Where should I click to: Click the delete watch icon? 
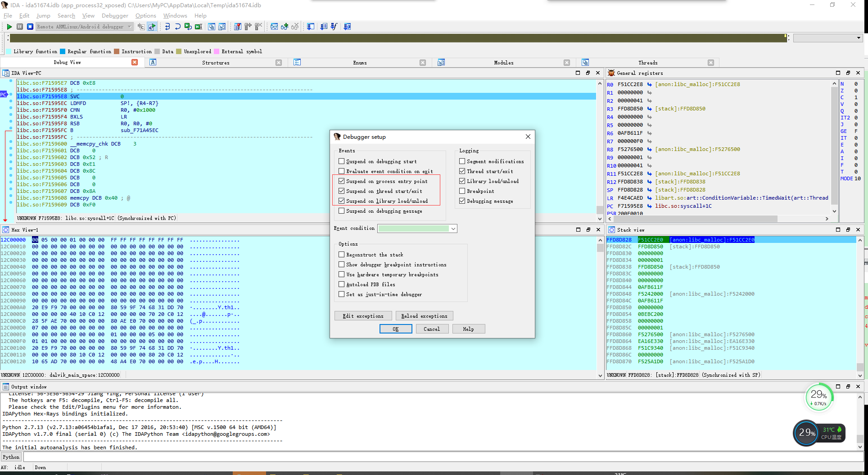[294, 27]
